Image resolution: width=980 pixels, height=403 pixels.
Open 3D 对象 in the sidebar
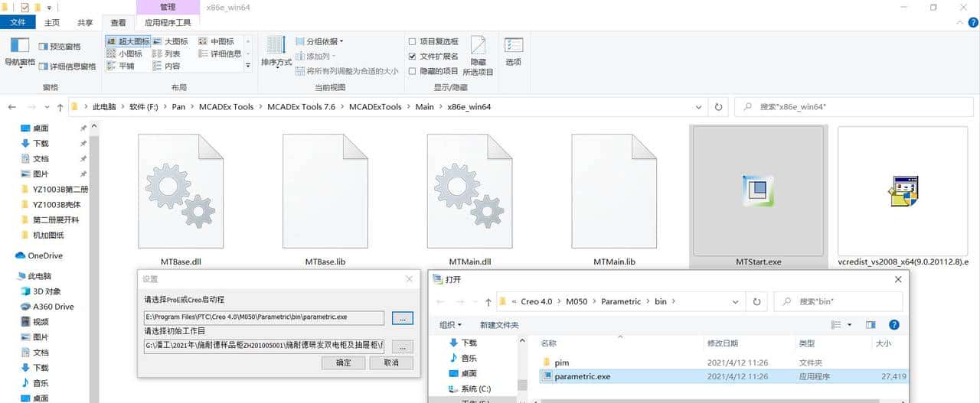point(47,291)
